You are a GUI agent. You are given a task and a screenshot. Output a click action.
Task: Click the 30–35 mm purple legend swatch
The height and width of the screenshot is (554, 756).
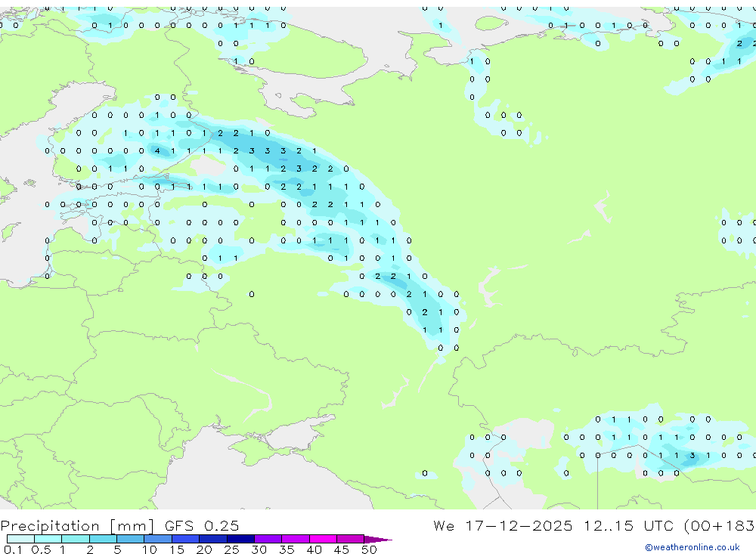click(268, 539)
